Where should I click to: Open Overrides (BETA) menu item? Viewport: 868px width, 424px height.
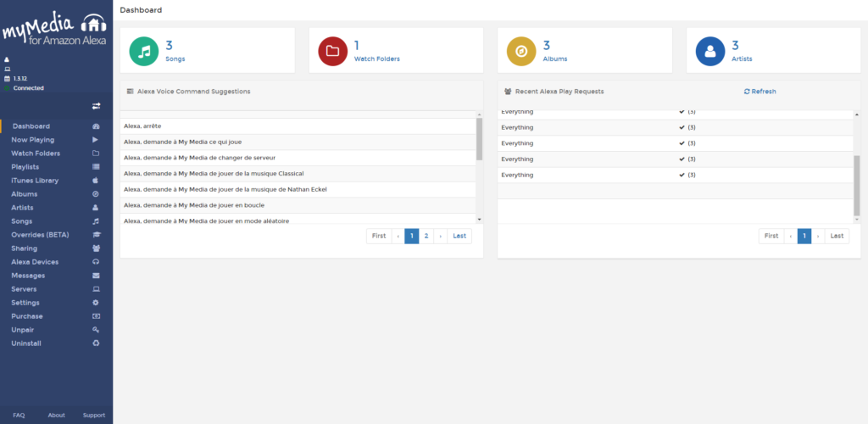click(40, 235)
